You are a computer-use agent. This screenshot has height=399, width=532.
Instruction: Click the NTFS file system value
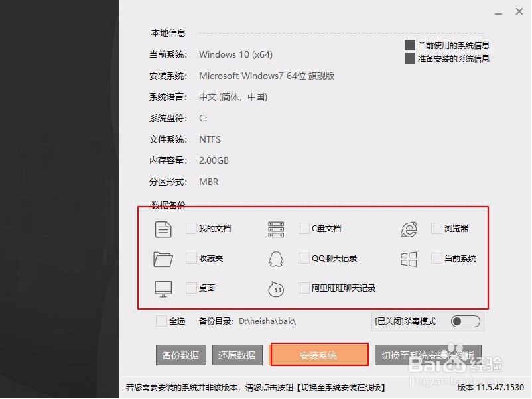(210, 139)
